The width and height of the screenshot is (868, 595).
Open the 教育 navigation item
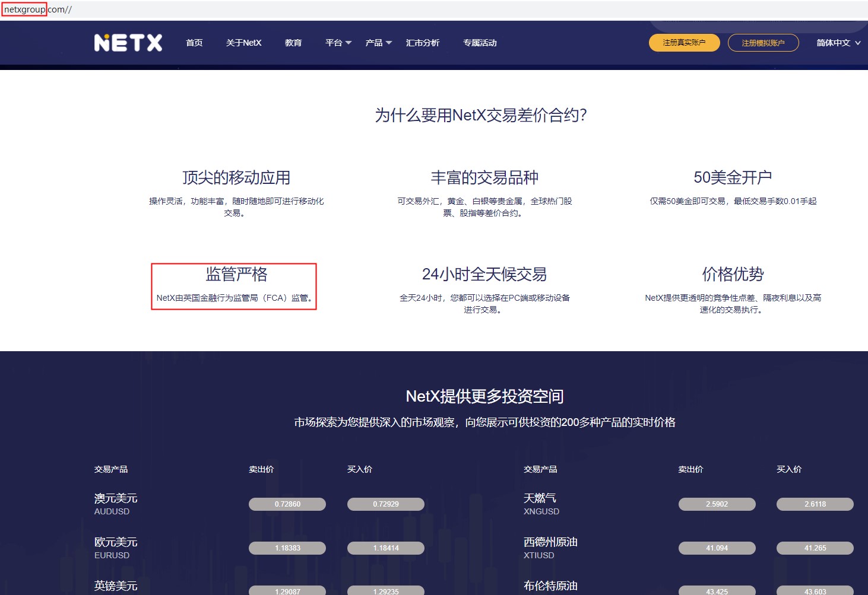click(x=293, y=42)
